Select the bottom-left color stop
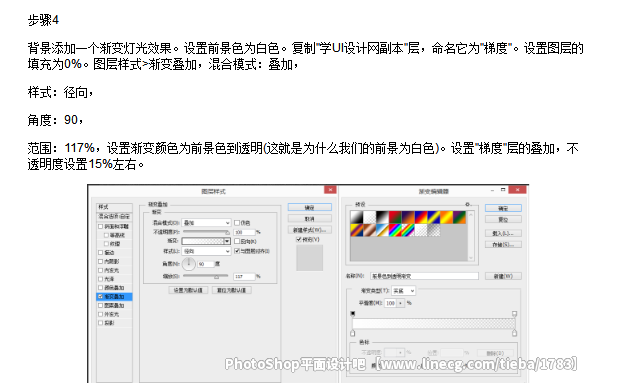 tap(352, 333)
